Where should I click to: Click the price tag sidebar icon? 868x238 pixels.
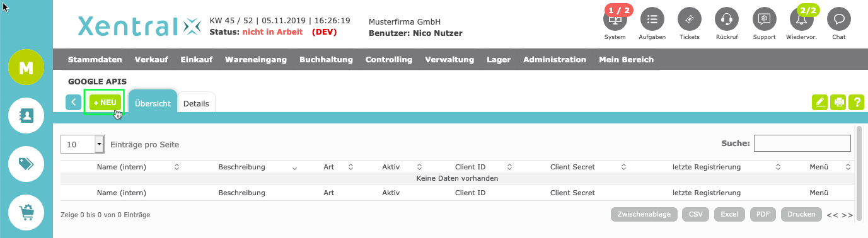(x=26, y=164)
